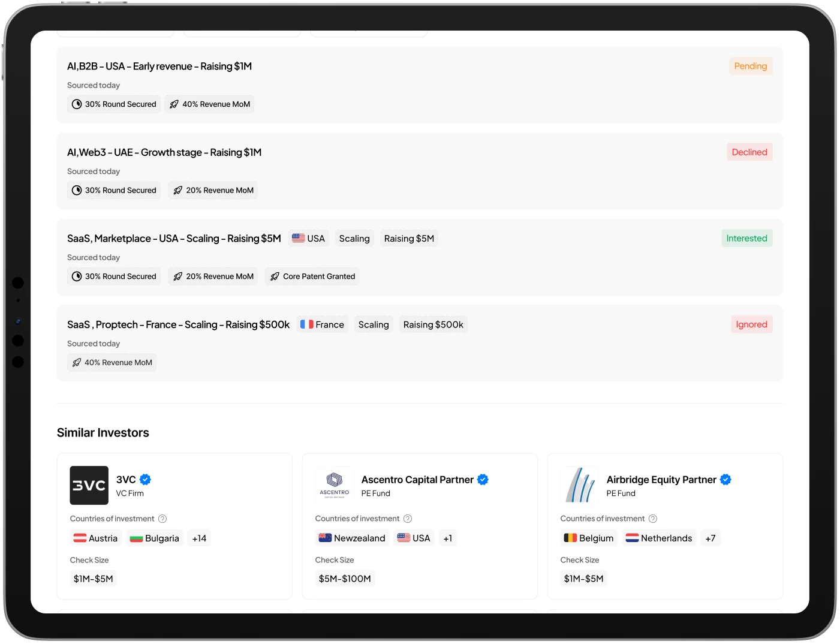
Task: Click the clock icon in the SaaS, Marketplace deal
Action: click(x=77, y=276)
